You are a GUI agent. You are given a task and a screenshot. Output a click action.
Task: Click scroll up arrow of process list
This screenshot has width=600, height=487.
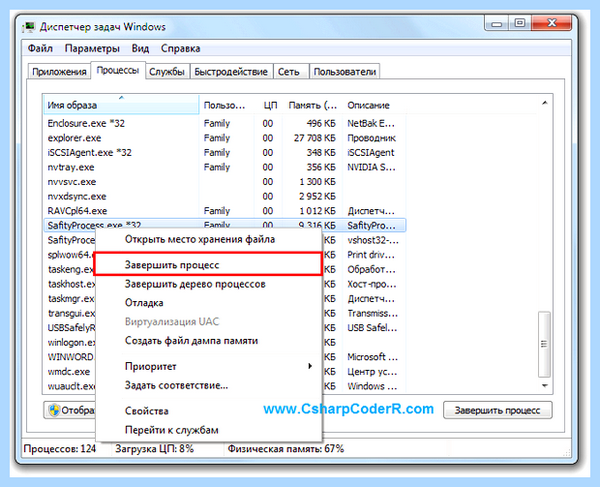545,103
